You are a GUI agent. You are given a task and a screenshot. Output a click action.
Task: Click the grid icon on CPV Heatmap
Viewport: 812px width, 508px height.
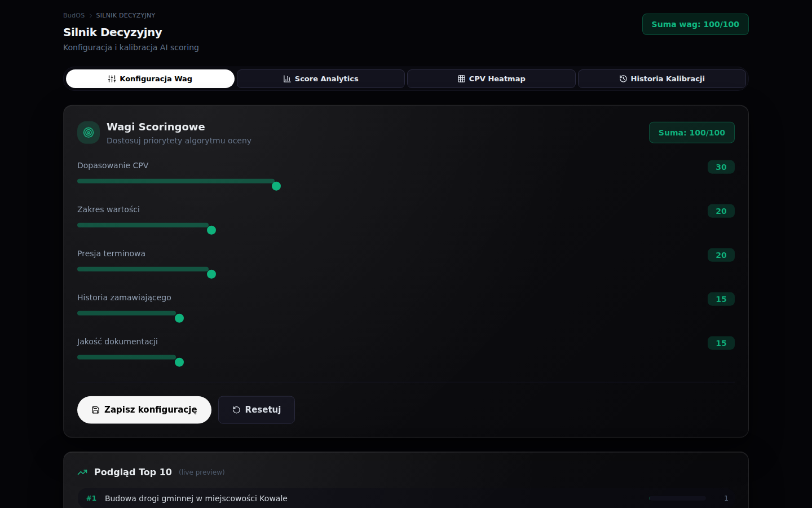pos(461,79)
